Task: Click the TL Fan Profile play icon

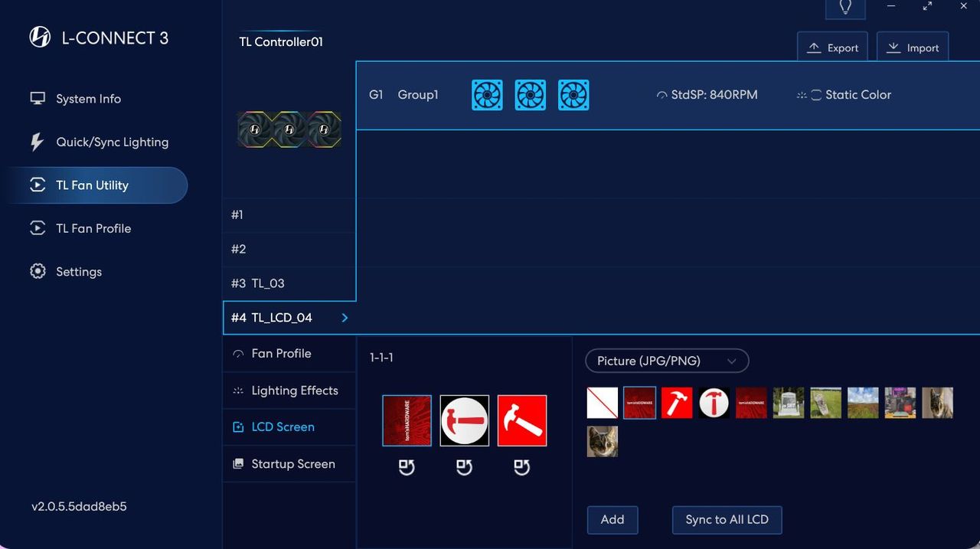Action: pyautogui.click(x=38, y=227)
